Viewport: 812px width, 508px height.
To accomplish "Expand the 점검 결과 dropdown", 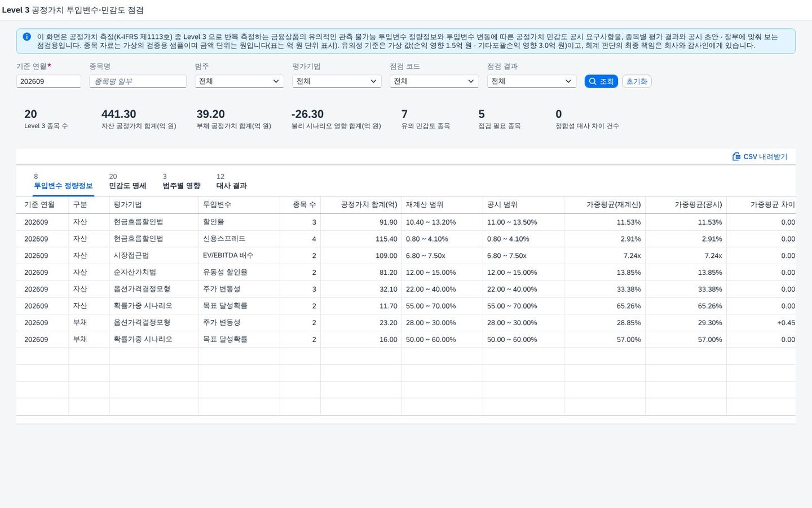I will [x=532, y=81].
